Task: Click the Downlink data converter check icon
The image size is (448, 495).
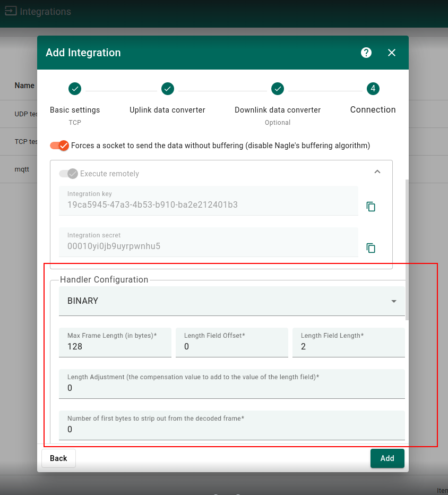Action: pos(277,89)
